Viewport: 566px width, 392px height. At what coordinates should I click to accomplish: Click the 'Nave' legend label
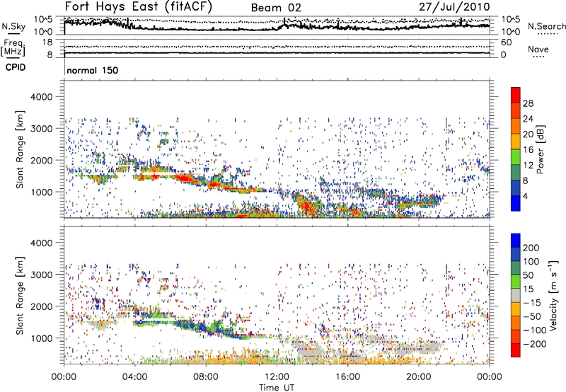pyautogui.click(x=538, y=50)
